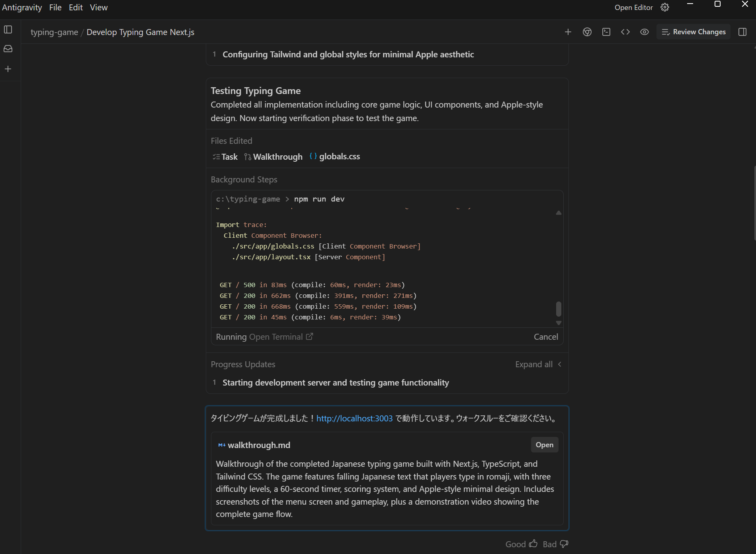Open the terminal icon in toolbar
Screen dimensions: 756x554
coord(606,32)
